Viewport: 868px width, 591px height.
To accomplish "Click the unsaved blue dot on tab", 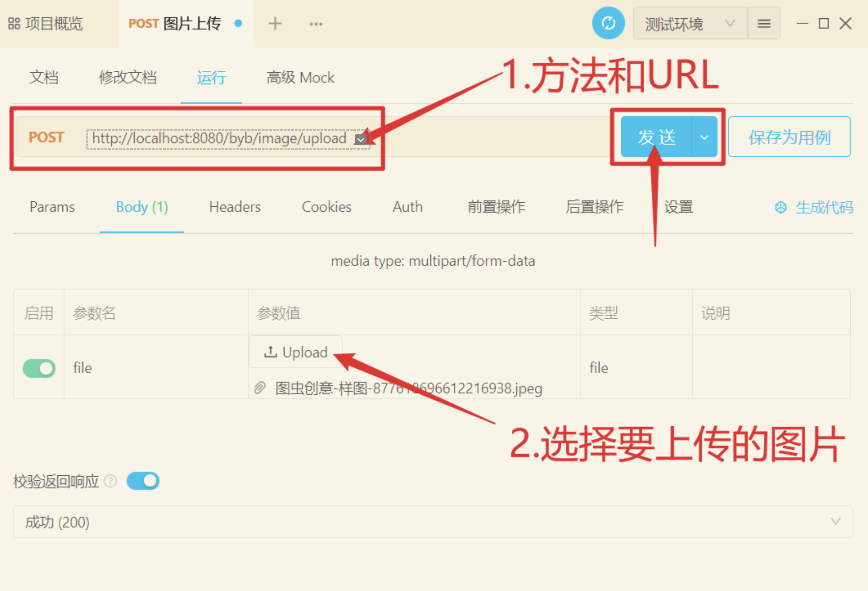I will [x=238, y=23].
